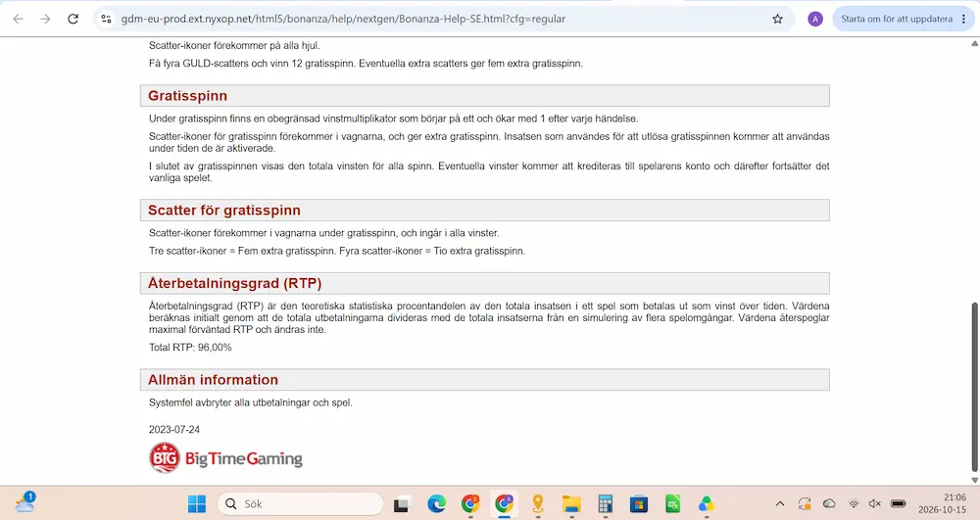The width and height of the screenshot is (980, 520).
Task: Click the page vertical scrollbar thumb
Action: pyautogui.click(x=974, y=387)
